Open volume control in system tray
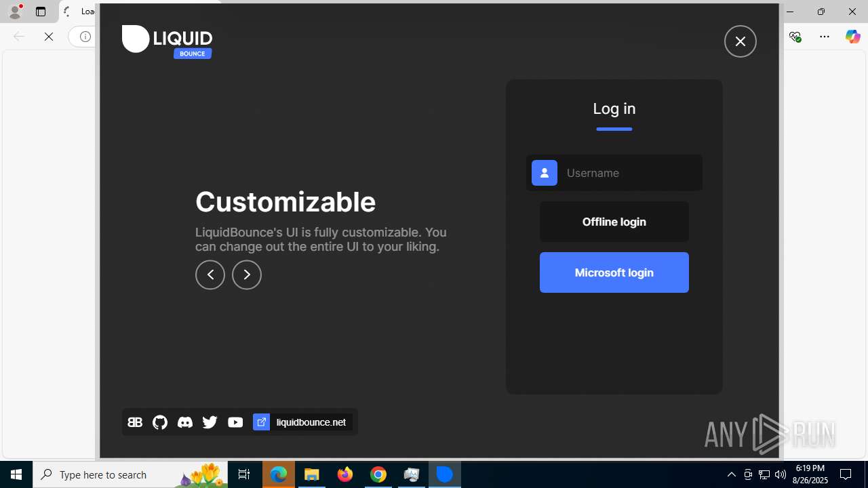 tap(781, 474)
